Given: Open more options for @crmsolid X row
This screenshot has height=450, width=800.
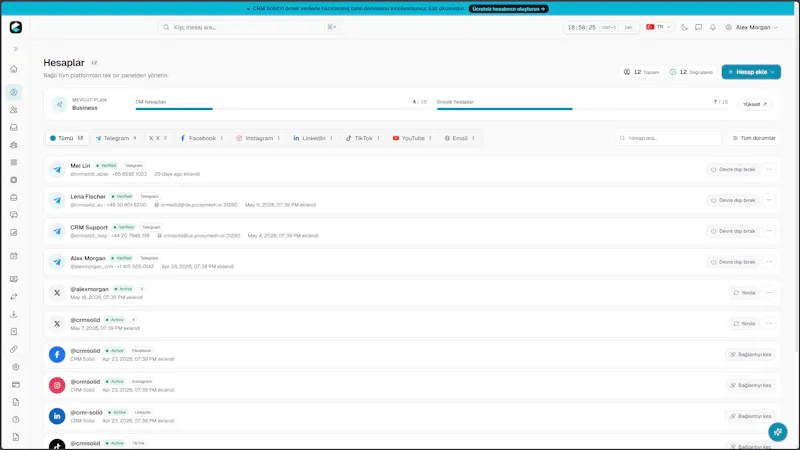Looking at the screenshot, I should tap(769, 323).
